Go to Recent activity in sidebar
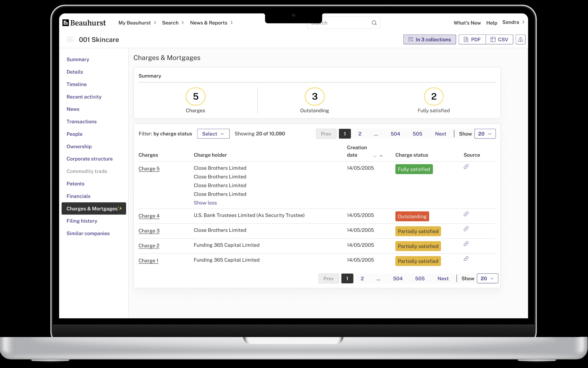The height and width of the screenshot is (368, 588). (x=84, y=97)
